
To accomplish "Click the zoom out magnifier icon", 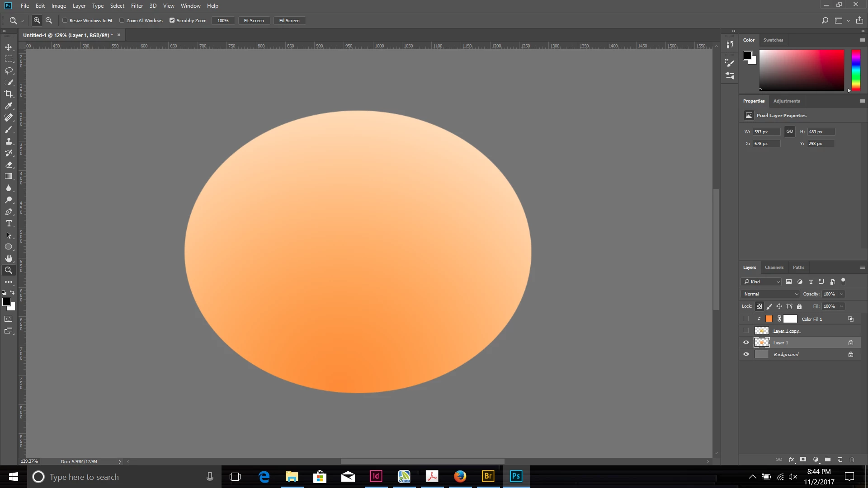I will 49,20.
